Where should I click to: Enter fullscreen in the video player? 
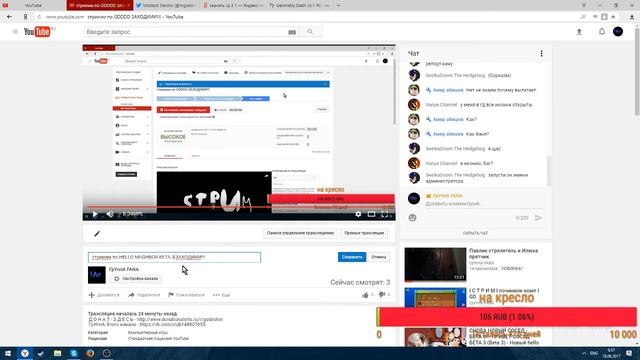pyautogui.click(x=384, y=214)
